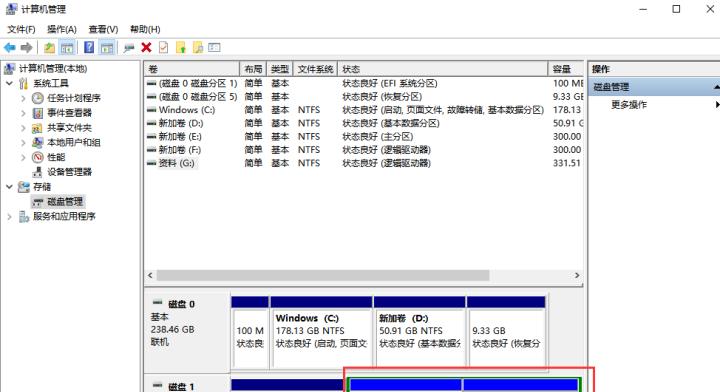Select the 存储 storage icon
The width and height of the screenshot is (720, 392).
pyautogui.click(x=23, y=187)
